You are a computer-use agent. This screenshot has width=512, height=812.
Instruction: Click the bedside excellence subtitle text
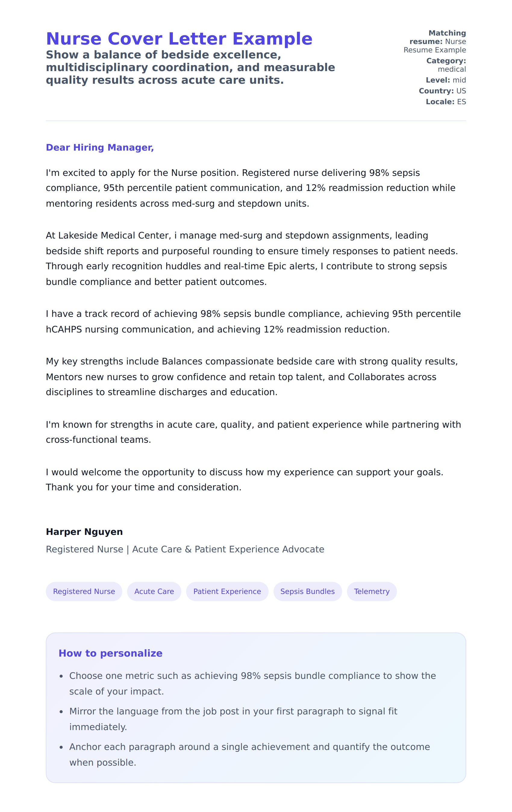[x=190, y=67]
